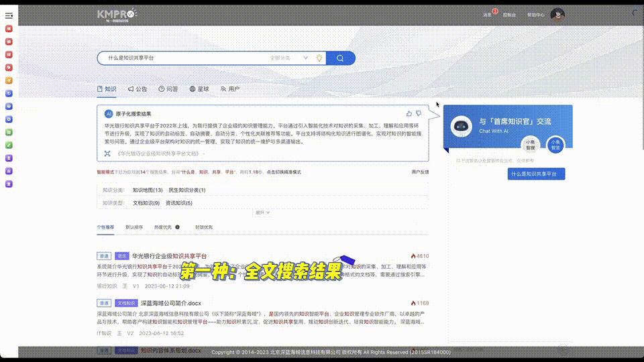Viewport: 644px width, 362px height.
Task: Open result 深蓝海域公司简介.docx
Action: (171, 303)
